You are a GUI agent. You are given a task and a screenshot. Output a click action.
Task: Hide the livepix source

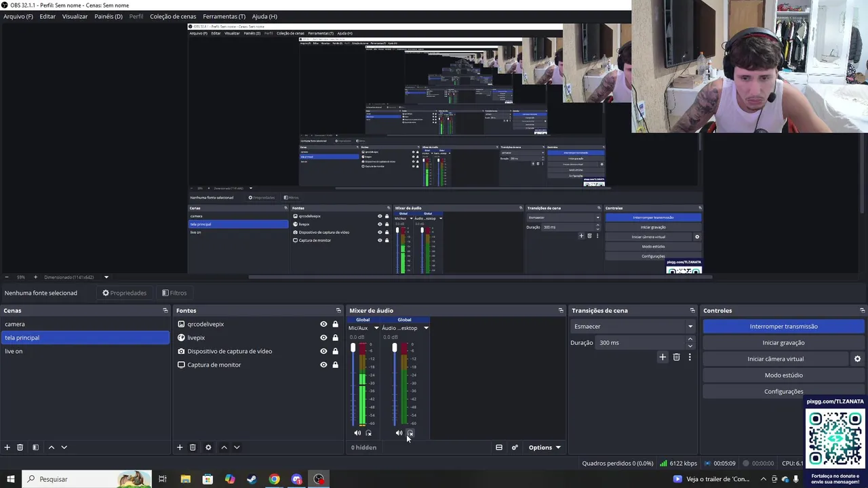click(323, 338)
